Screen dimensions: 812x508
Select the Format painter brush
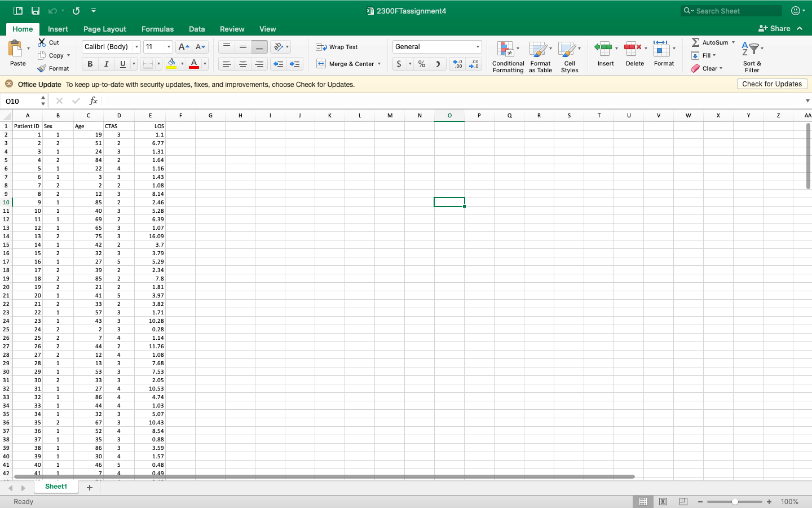tap(42, 68)
